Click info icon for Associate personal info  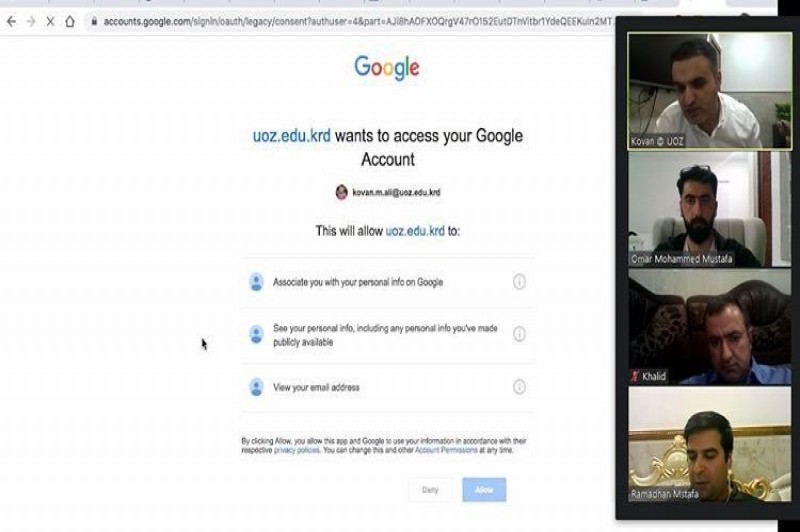(519, 282)
